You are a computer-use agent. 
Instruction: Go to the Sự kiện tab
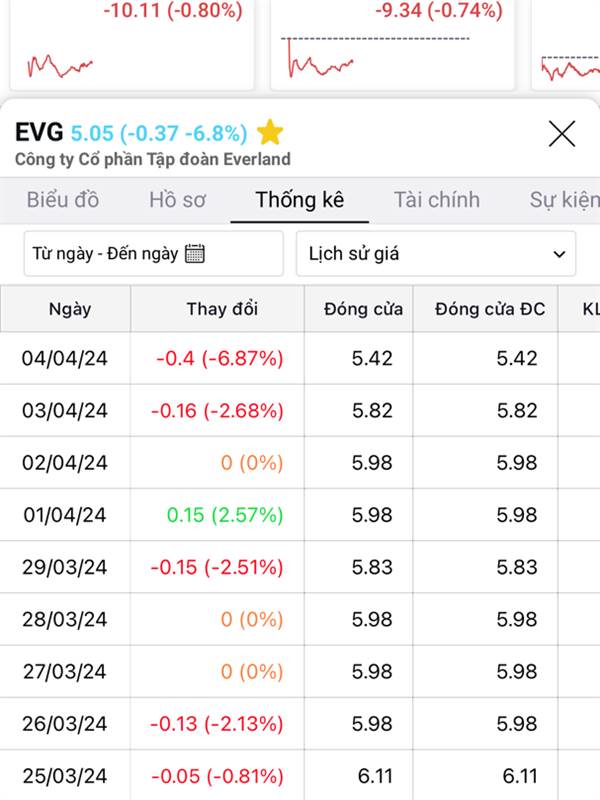point(564,200)
